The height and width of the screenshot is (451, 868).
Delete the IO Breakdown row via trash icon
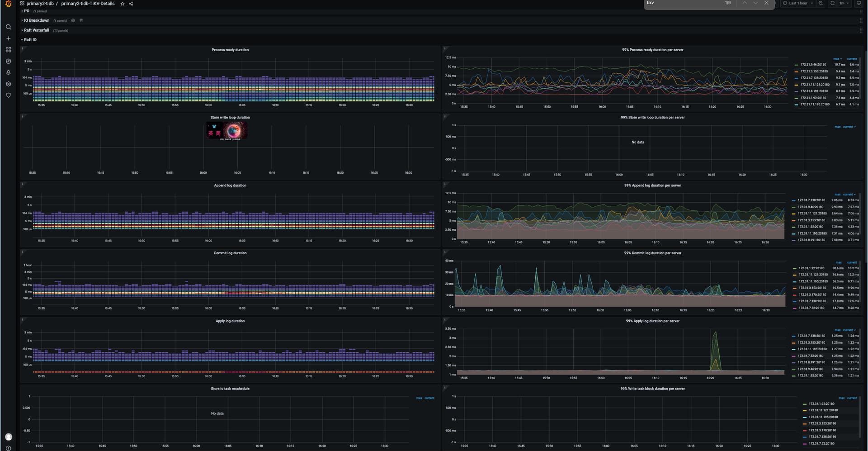pos(81,20)
